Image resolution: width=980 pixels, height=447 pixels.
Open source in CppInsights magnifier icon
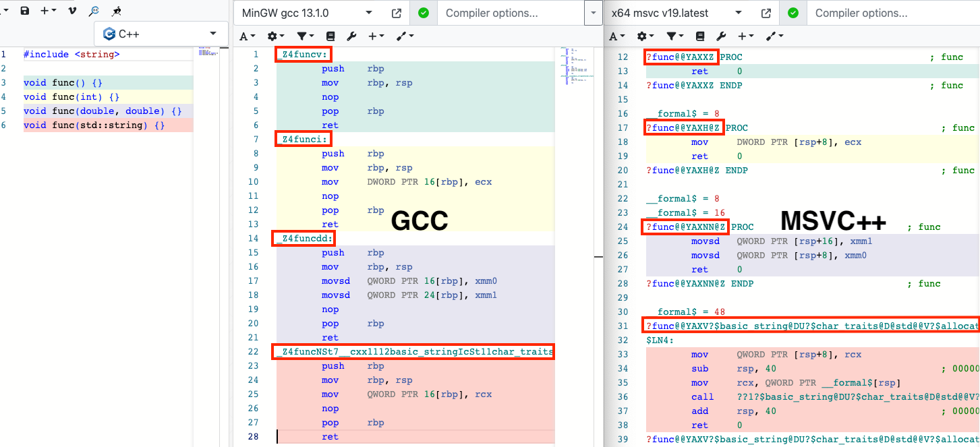[x=94, y=11]
